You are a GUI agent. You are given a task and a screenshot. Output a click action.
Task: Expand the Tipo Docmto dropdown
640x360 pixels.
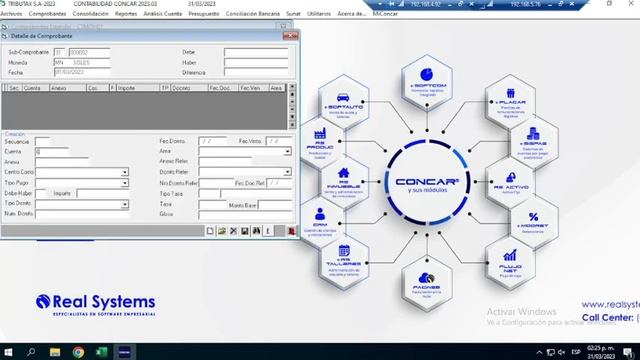tap(124, 204)
